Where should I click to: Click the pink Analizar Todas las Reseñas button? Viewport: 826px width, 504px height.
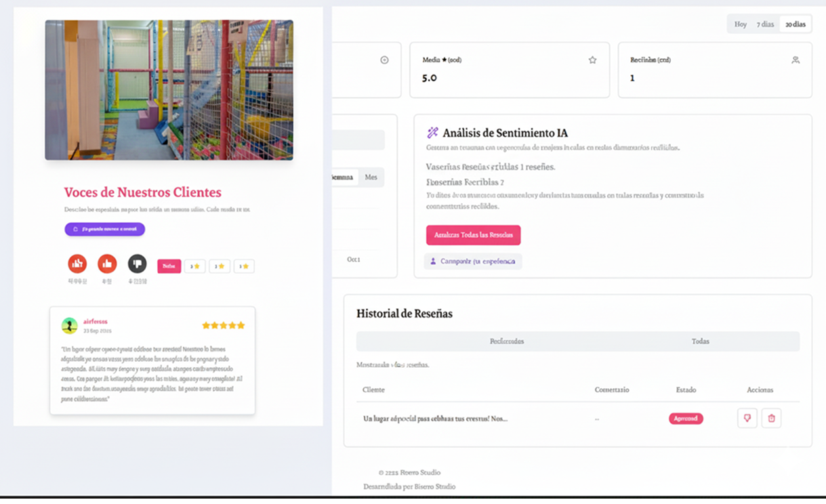click(473, 235)
